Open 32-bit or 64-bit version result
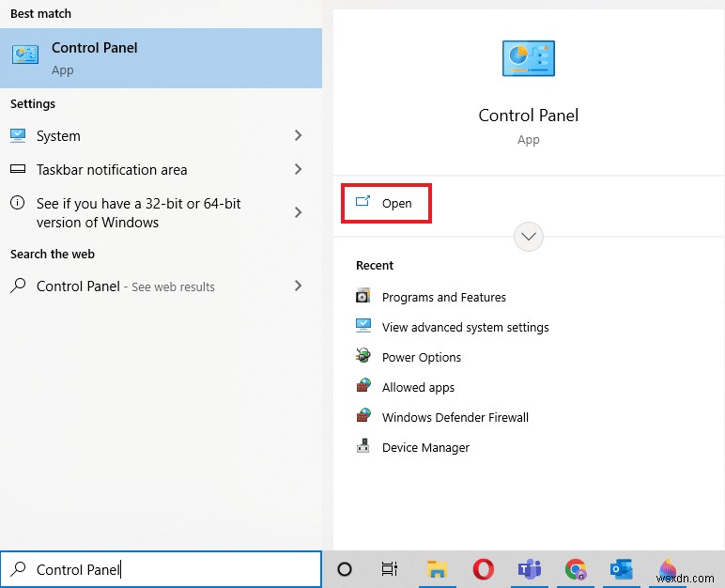725x588 pixels. coord(161,213)
